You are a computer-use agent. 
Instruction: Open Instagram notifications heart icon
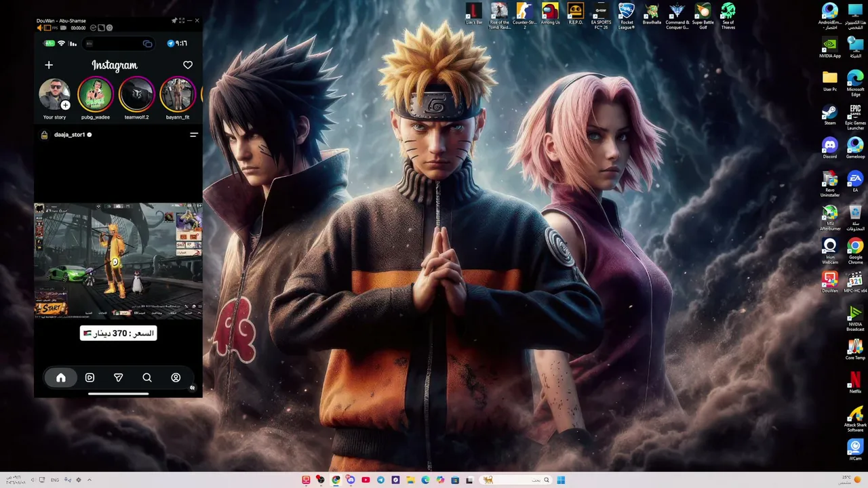click(188, 65)
